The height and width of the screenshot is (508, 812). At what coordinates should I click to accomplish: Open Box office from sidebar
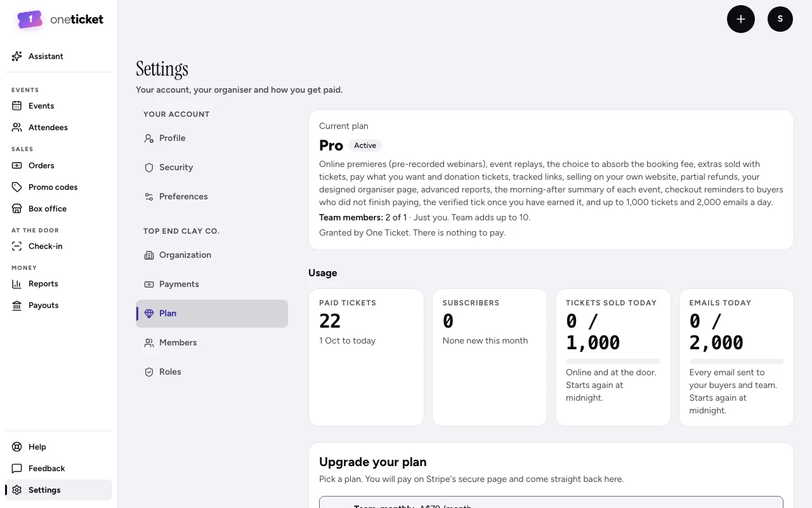[58, 209]
